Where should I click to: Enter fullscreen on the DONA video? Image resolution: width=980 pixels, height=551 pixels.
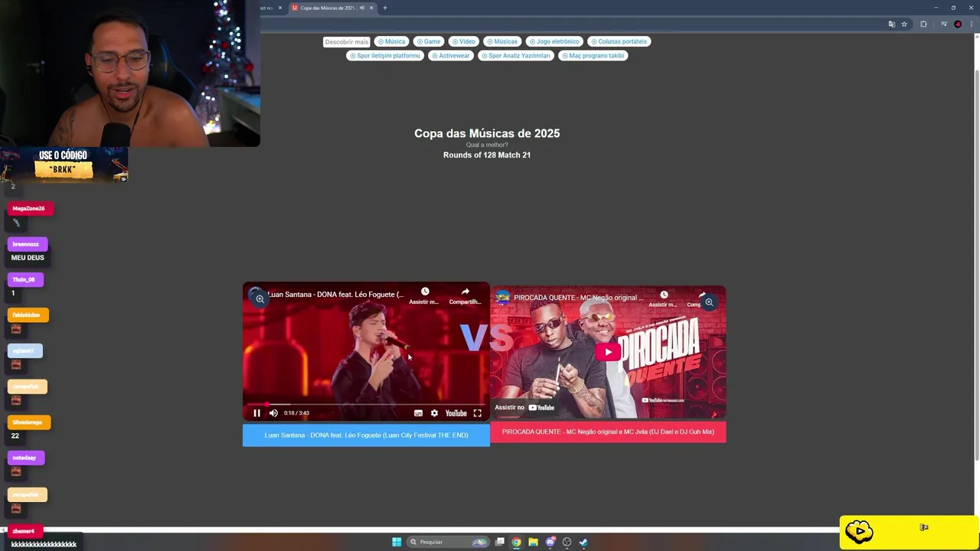tap(477, 413)
